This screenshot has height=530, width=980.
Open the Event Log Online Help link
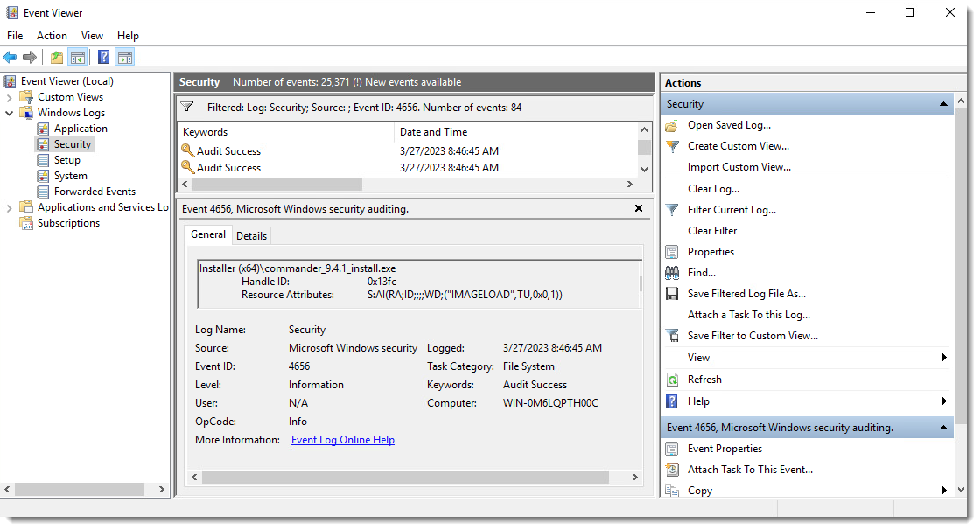coord(342,440)
